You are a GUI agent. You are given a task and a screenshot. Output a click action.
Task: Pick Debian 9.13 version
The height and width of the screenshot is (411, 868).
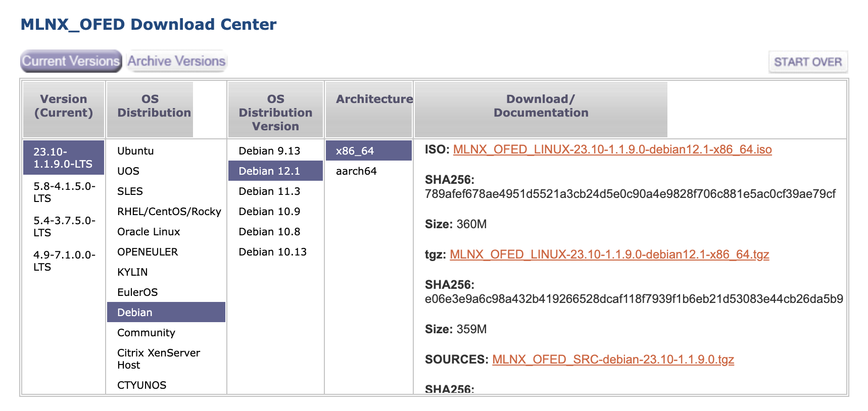275,150
